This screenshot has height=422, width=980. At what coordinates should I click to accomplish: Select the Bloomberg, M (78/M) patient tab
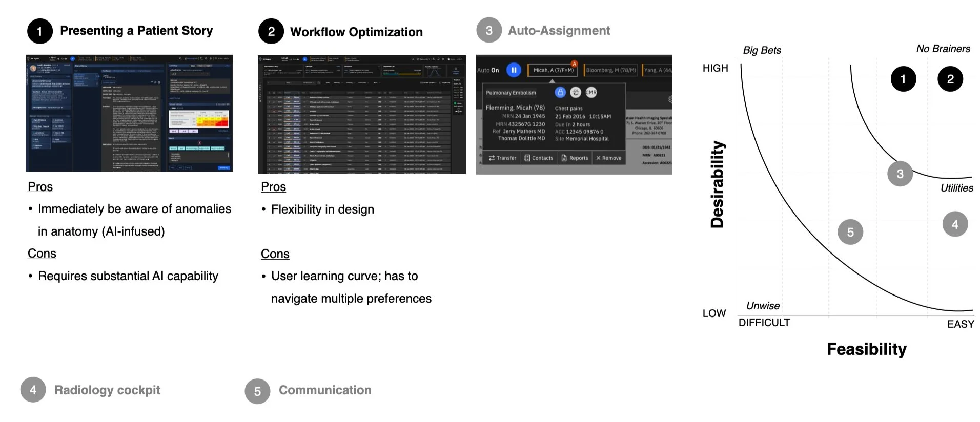tap(610, 70)
